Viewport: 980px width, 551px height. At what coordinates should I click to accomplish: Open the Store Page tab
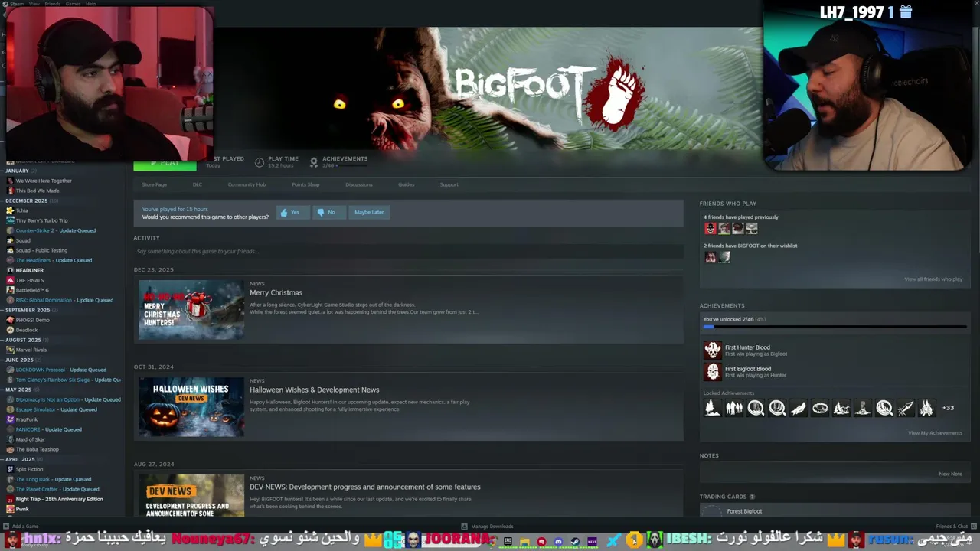[154, 184]
